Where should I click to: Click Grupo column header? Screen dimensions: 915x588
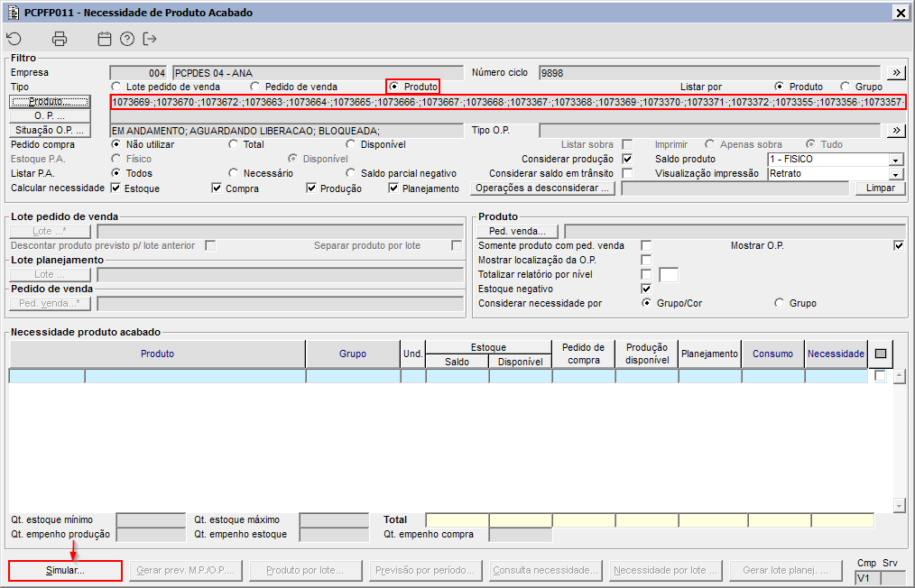[353, 354]
